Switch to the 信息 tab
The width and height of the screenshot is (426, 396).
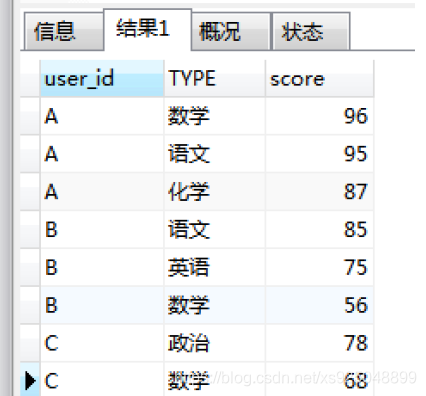(64, 31)
